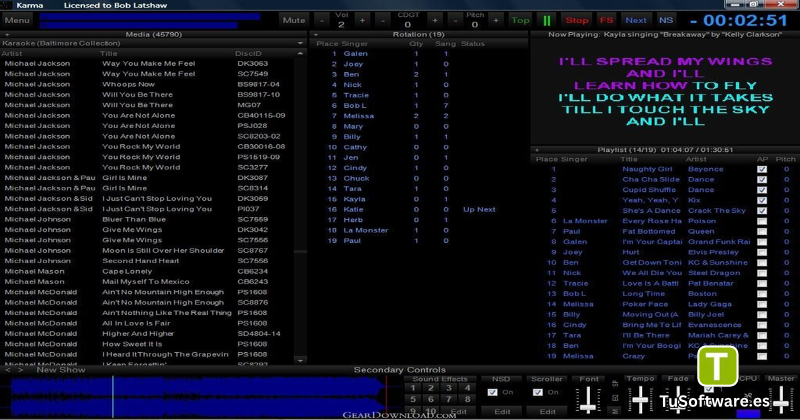Image resolution: width=800 pixels, height=420 pixels.
Task: Click Edit under Scroller
Action: pyautogui.click(x=547, y=411)
